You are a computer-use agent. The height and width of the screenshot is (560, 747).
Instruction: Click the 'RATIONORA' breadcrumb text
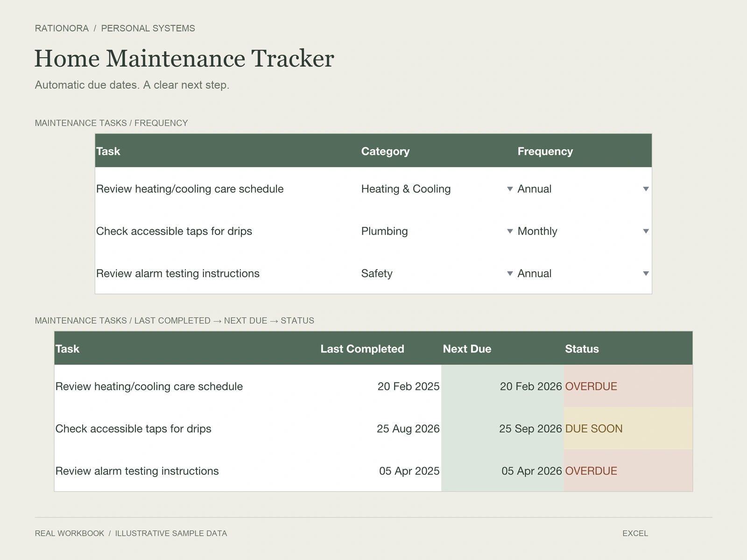pos(62,28)
